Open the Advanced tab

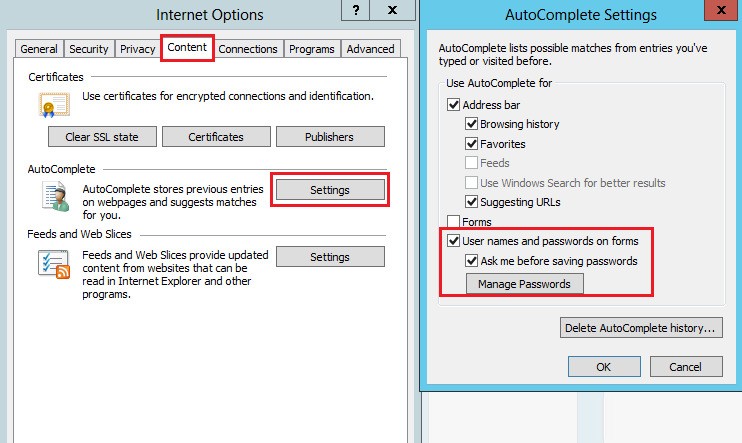pyautogui.click(x=370, y=49)
